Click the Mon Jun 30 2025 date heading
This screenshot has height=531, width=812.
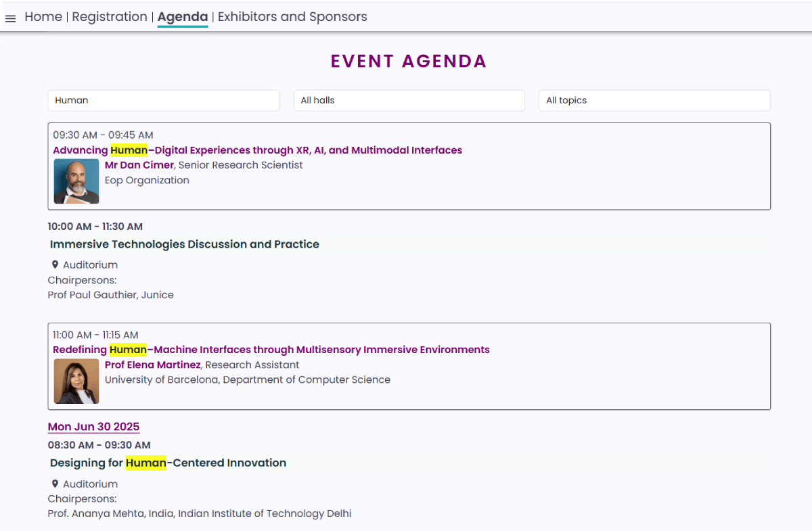93,427
